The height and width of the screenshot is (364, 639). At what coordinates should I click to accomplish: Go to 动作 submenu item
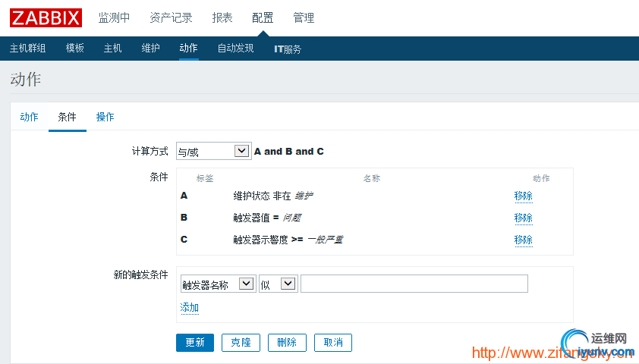tap(188, 49)
